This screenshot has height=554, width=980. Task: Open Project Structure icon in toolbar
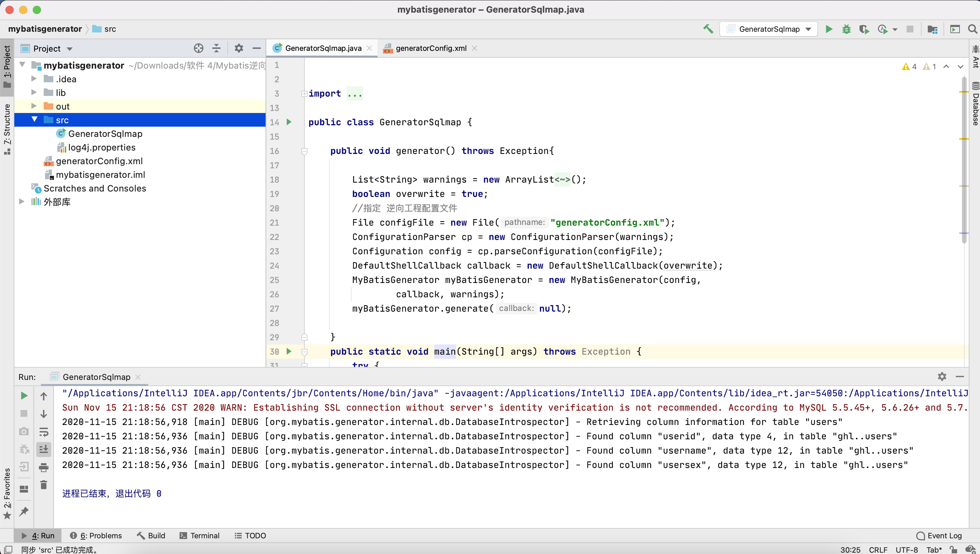point(932,29)
